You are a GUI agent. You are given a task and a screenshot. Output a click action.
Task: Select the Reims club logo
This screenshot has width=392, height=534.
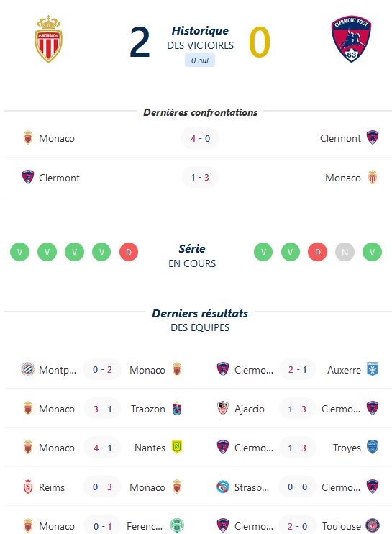click(28, 487)
